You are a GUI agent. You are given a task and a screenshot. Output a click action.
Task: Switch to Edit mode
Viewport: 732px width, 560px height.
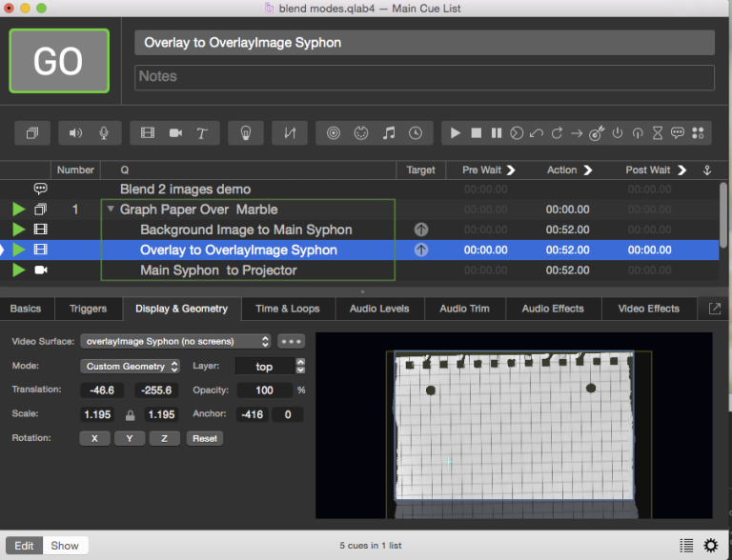[24, 546]
